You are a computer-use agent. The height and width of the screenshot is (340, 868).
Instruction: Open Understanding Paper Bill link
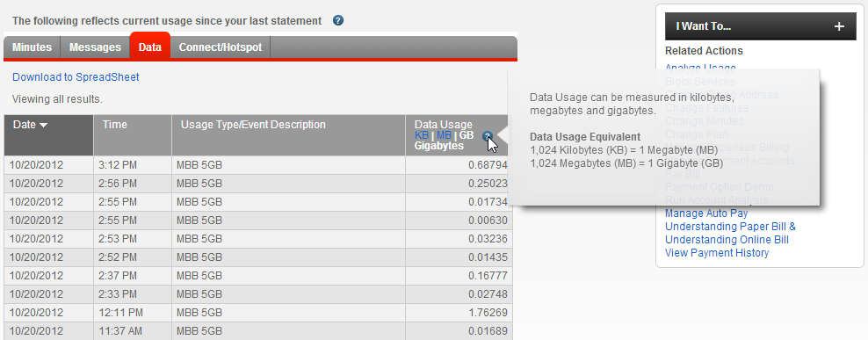[730, 227]
